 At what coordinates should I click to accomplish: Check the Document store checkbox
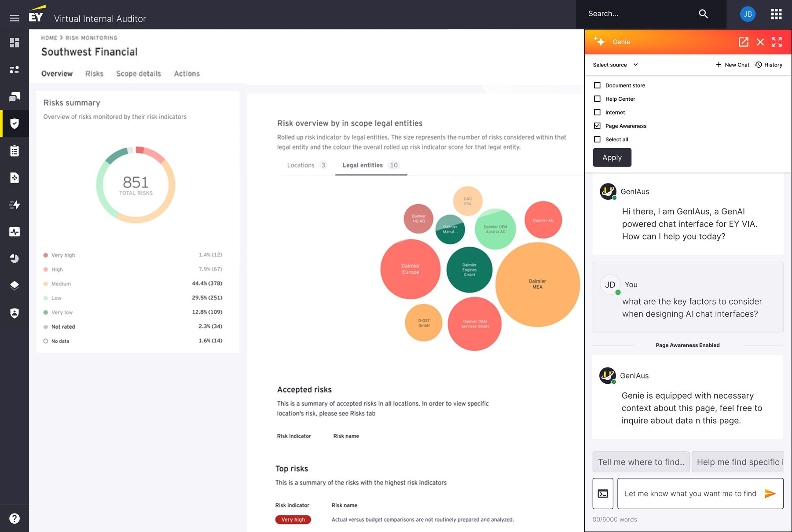coord(597,85)
